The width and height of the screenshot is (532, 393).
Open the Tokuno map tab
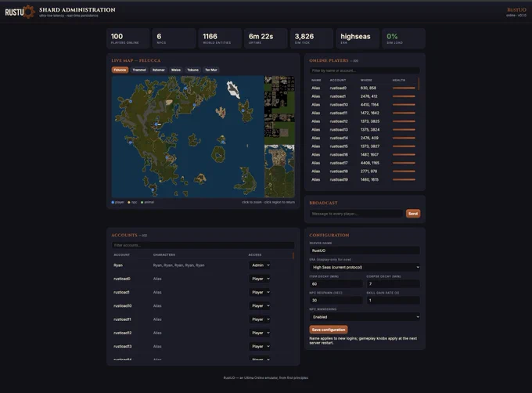(192, 70)
